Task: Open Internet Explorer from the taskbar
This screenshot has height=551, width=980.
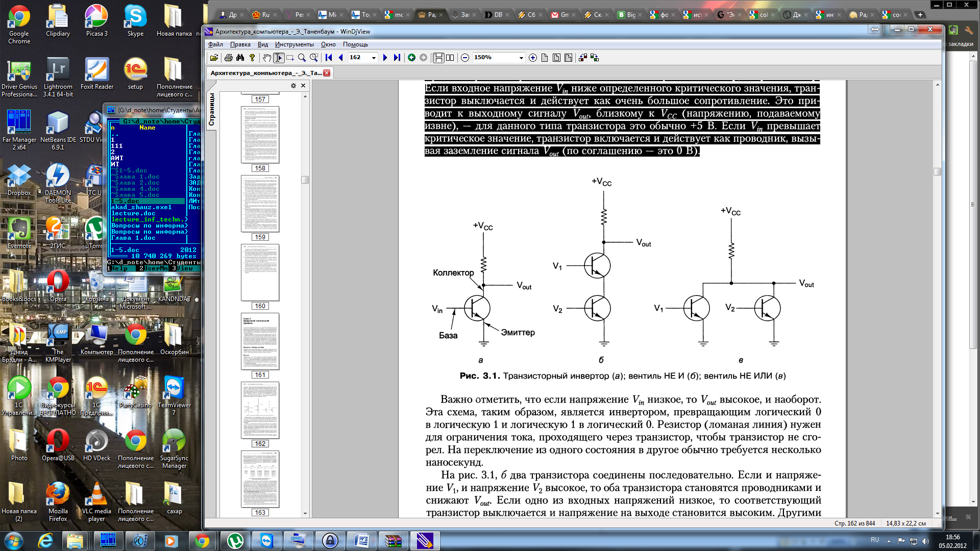Action: [x=45, y=541]
